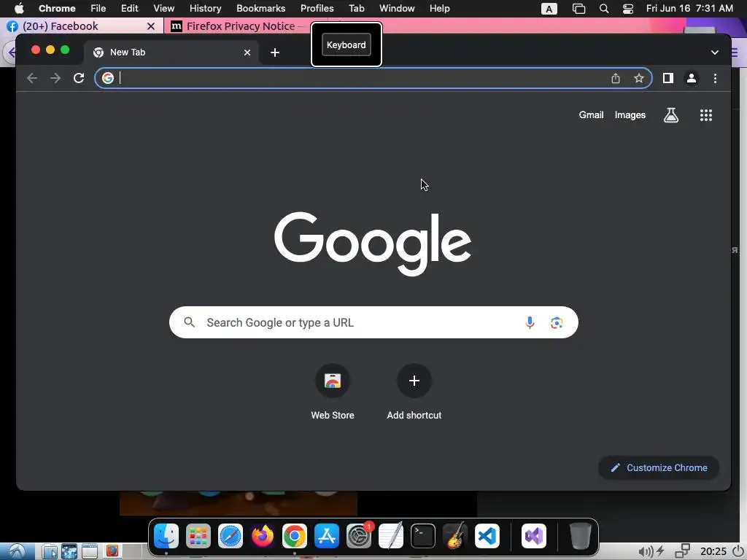Click Customize Chrome button
The image size is (747, 560).
click(659, 467)
